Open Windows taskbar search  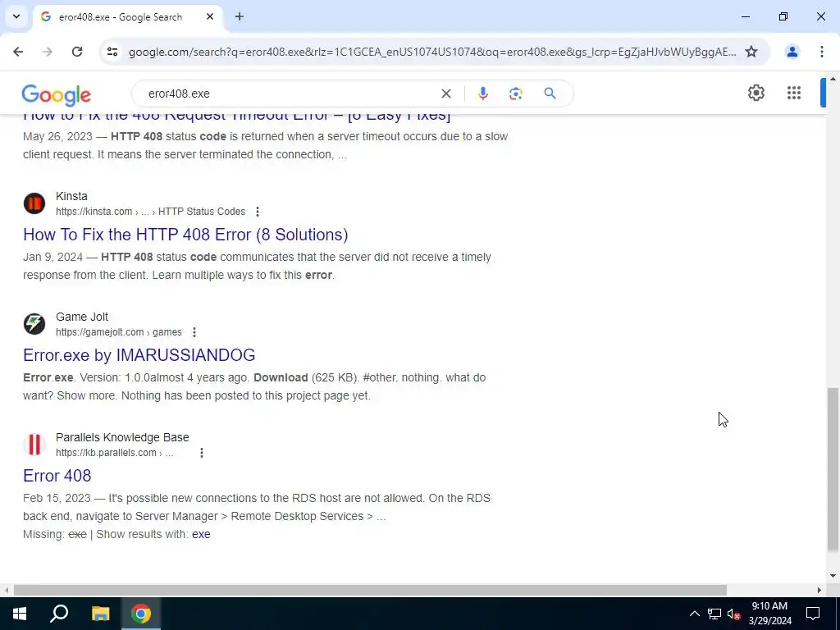[x=59, y=614]
